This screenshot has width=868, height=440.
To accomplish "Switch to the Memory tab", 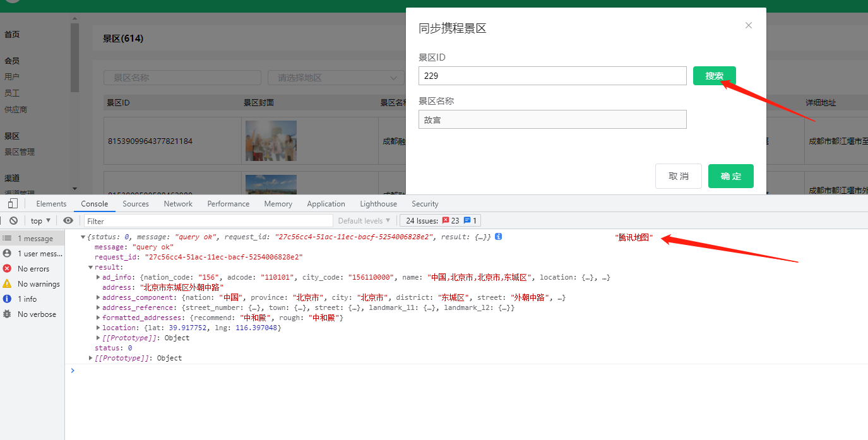I will pos(278,204).
